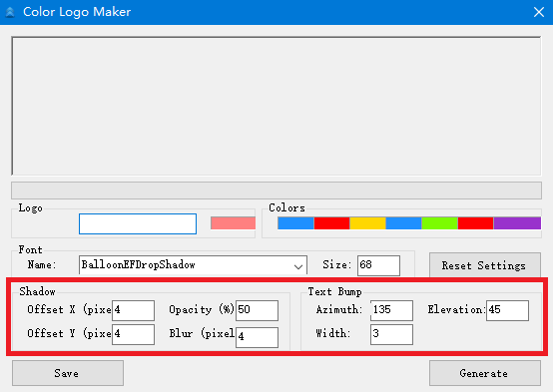The height and width of the screenshot is (392, 553).
Task: Click the Generate button
Action: (x=485, y=373)
